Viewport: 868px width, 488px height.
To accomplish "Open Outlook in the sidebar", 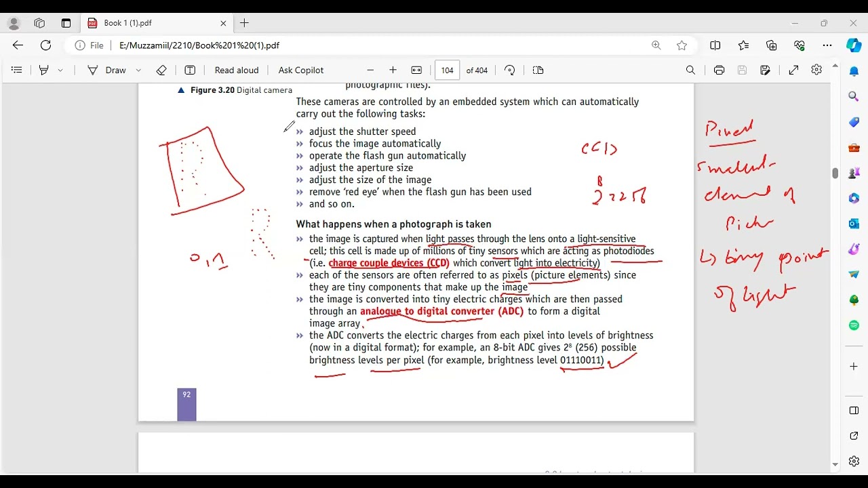I will tap(854, 224).
